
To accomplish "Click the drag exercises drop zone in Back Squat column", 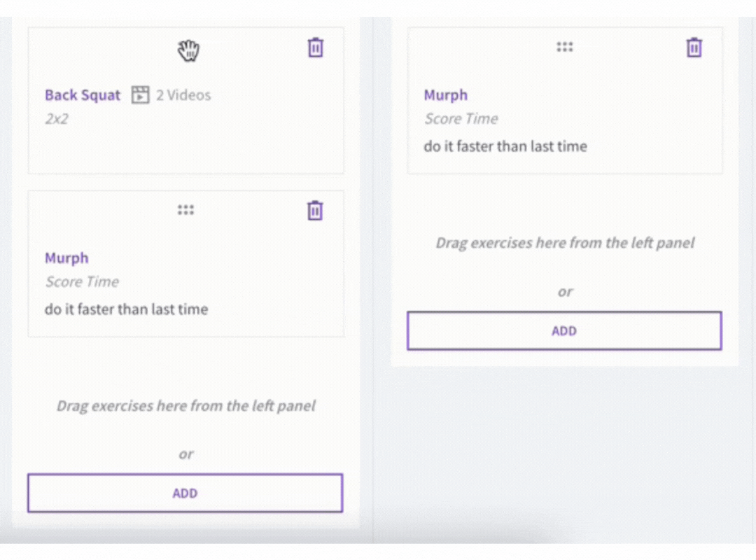I will click(186, 406).
